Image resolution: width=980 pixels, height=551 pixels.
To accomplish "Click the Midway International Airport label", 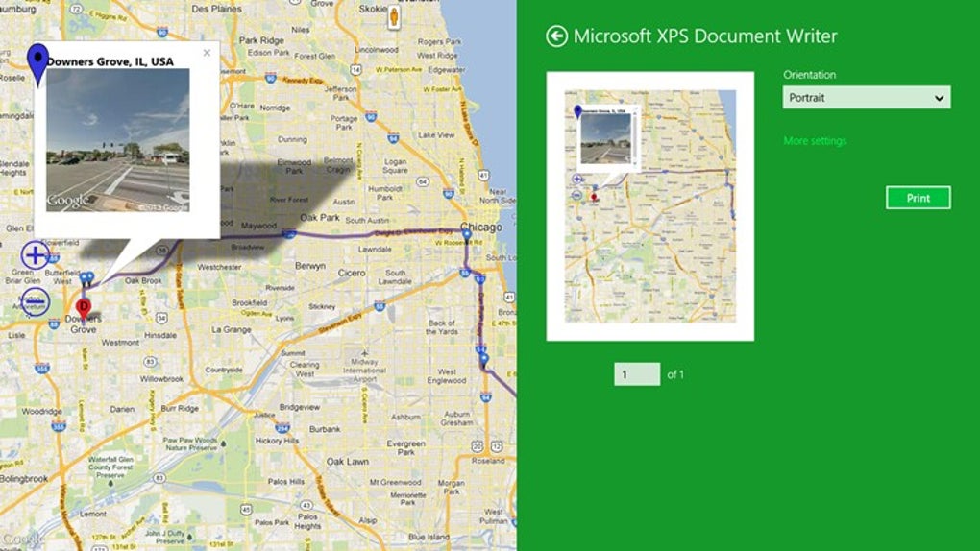I will (364, 371).
